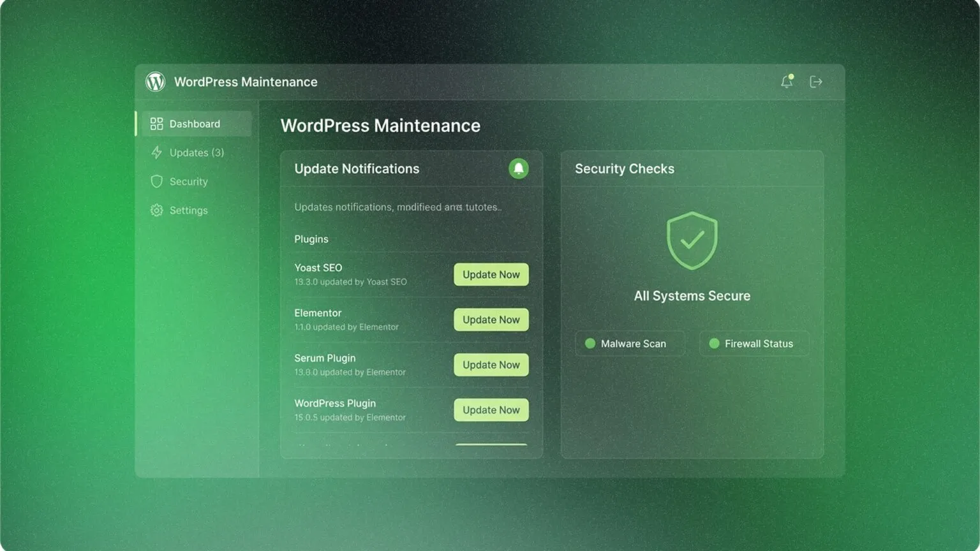Click Update Now for WordPress Plugin
The width and height of the screenshot is (980, 551).
click(x=491, y=410)
